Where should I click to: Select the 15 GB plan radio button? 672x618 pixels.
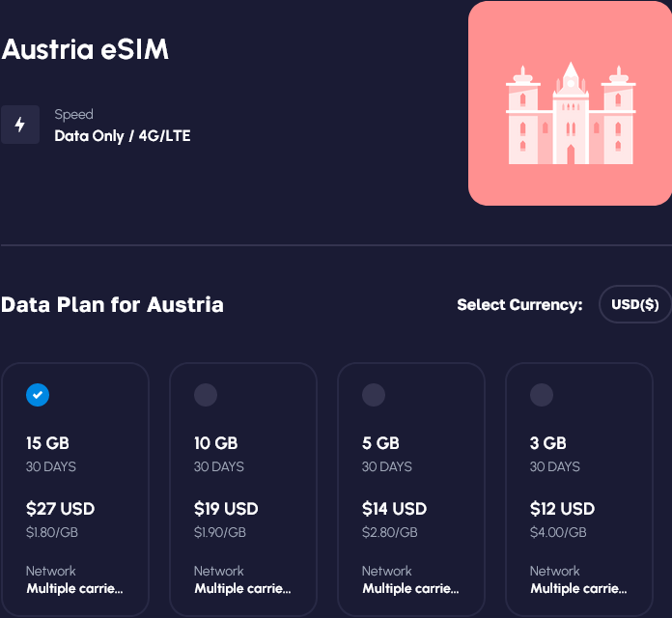point(38,394)
